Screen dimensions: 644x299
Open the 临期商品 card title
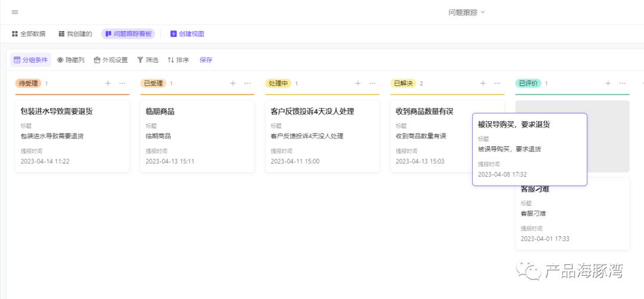(x=160, y=112)
